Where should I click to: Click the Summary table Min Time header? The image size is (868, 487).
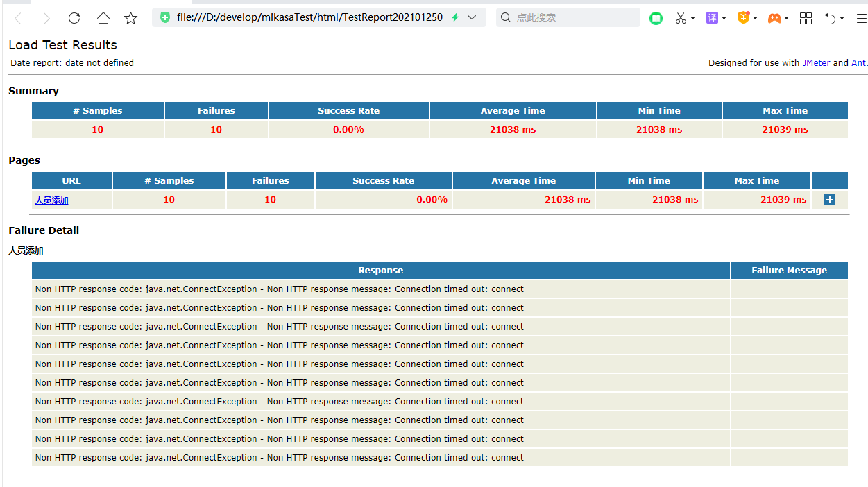659,110
